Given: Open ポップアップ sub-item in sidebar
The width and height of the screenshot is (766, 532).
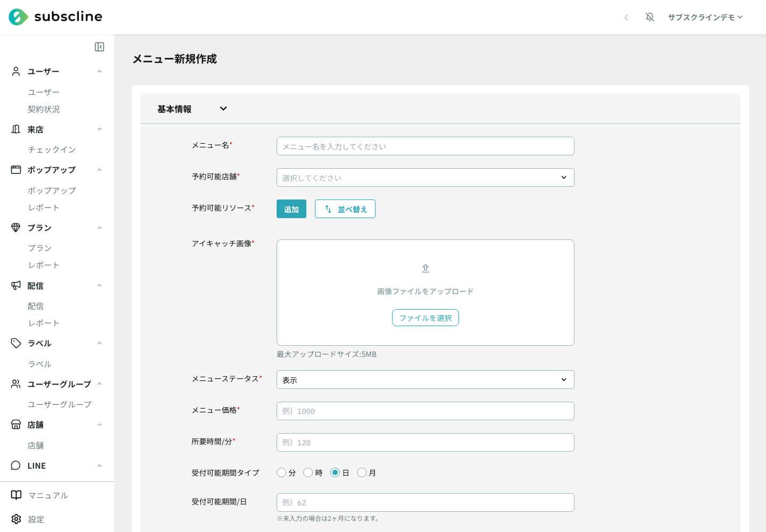Looking at the screenshot, I should (x=52, y=190).
